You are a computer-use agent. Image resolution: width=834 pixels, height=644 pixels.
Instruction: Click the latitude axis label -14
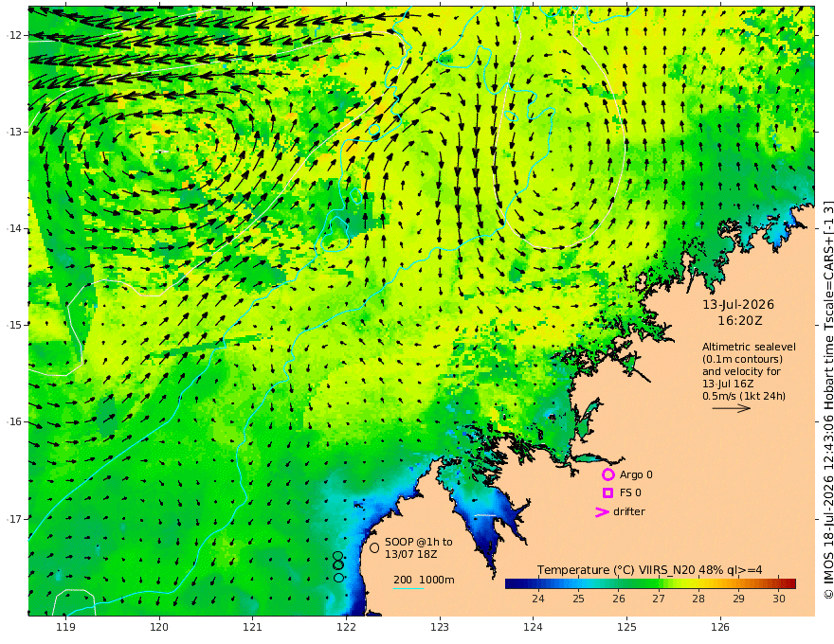tap(14, 228)
